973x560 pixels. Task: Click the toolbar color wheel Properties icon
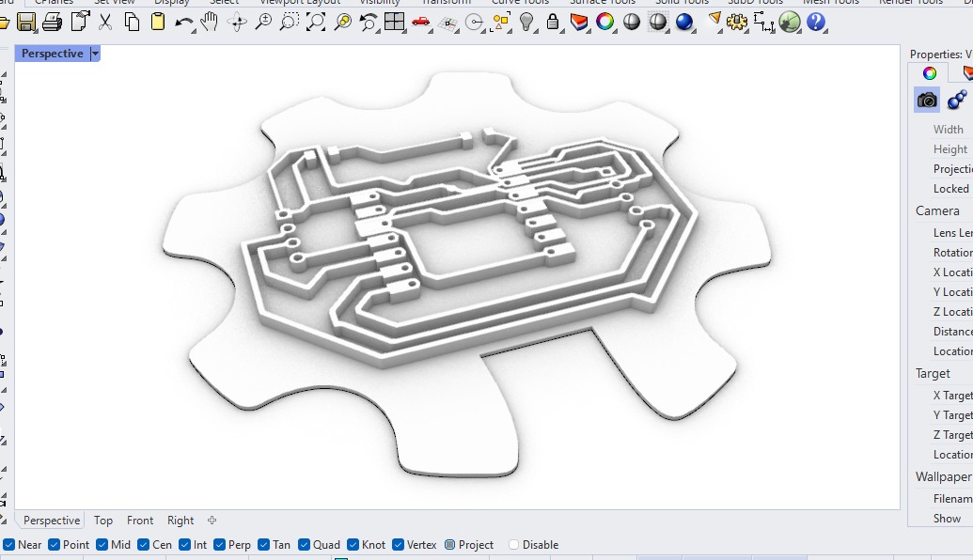pyautogui.click(x=605, y=23)
